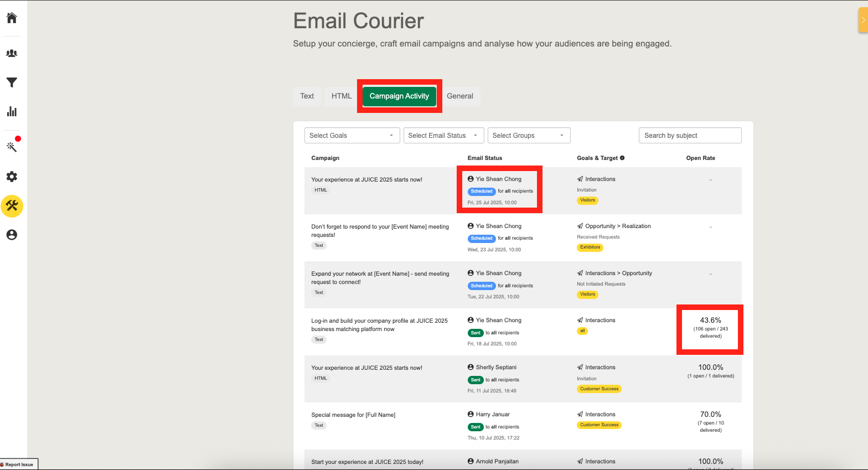868x470 pixels.
Task: Click the Report Issue button
Action: click(19, 464)
